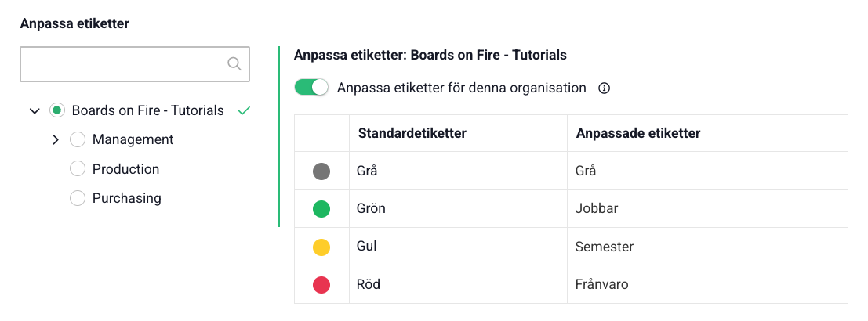868x321 pixels.
Task: Collapse the Boards on Fire - Tutorials tree
Action: point(35,111)
